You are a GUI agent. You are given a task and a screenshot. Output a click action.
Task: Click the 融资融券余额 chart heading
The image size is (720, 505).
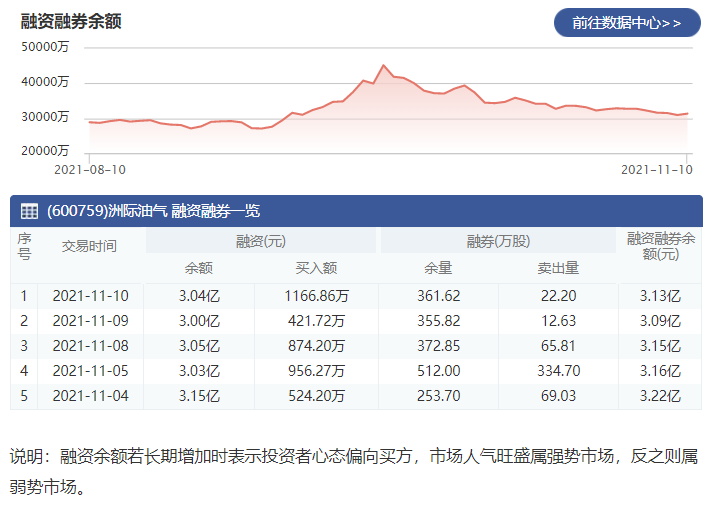pos(71,22)
